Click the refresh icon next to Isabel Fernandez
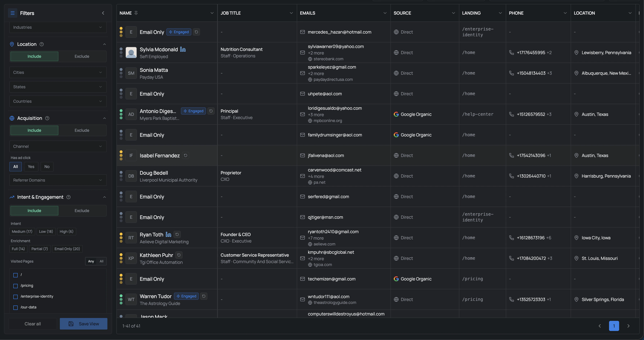The width and height of the screenshot is (644, 340). pos(185,155)
